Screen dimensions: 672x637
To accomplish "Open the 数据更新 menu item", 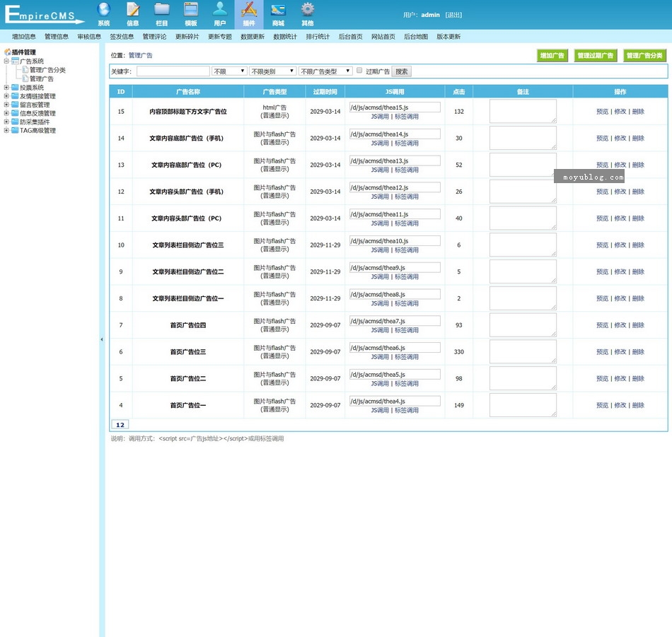I will tap(253, 37).
